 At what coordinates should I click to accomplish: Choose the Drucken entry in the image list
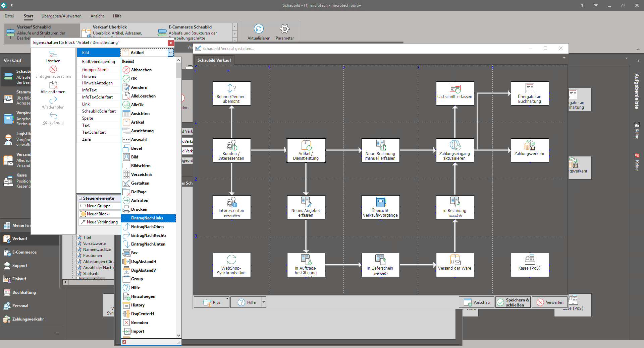tap(139, 209)
